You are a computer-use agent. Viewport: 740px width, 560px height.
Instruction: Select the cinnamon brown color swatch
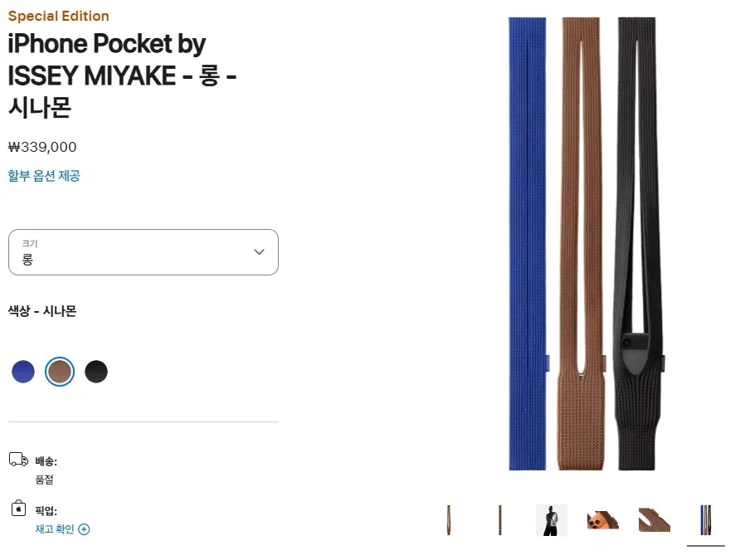coord(60,372)
